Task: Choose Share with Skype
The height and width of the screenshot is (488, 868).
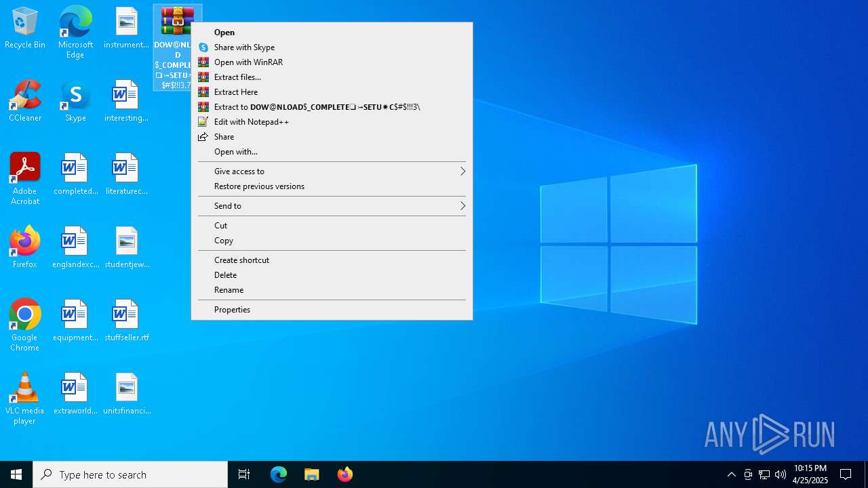Action: tap(332, 47)
